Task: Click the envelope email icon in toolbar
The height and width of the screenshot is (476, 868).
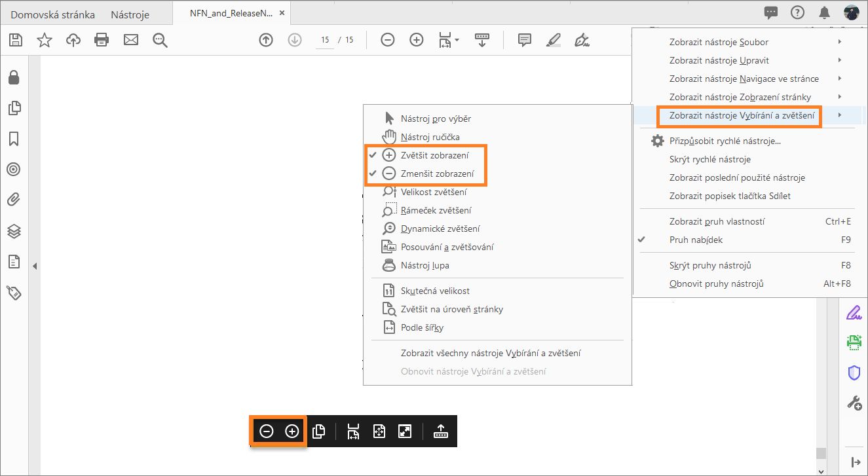Action: pyautogui.click(x=131, y=40)
